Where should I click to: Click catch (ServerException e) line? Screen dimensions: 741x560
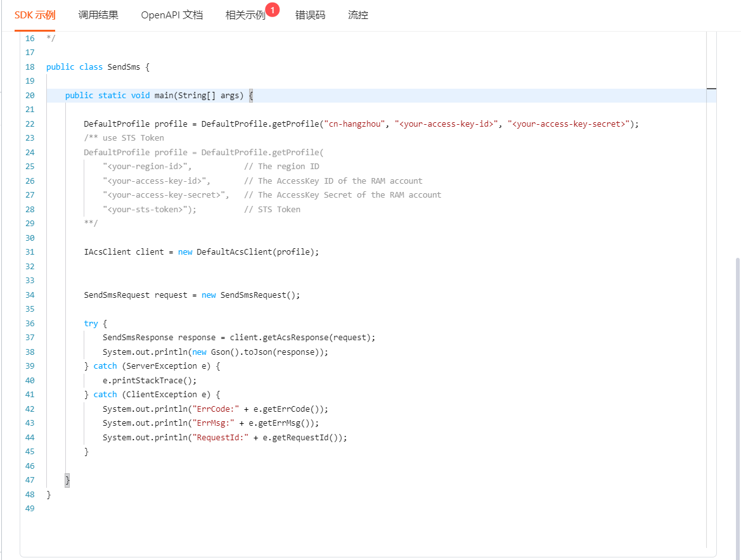pos(152,366)
